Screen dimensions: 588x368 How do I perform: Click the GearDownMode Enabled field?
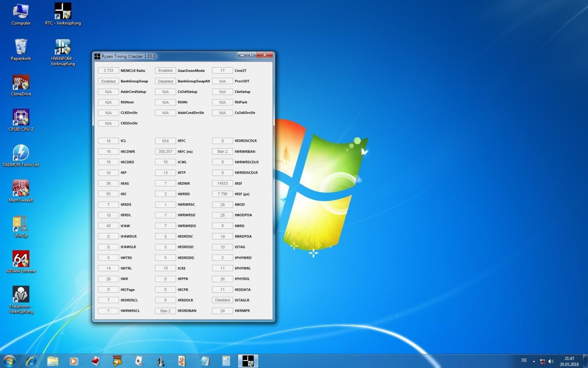point(165,71)
